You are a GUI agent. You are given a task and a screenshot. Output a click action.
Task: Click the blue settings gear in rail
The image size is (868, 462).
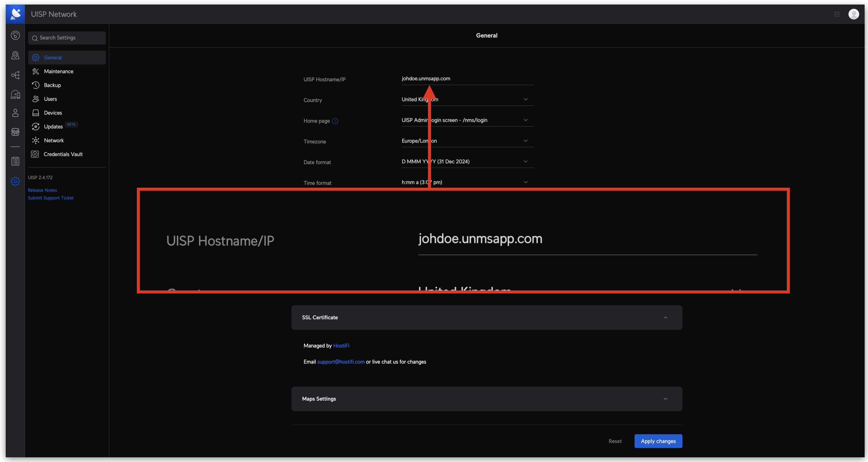click(15, 181)
